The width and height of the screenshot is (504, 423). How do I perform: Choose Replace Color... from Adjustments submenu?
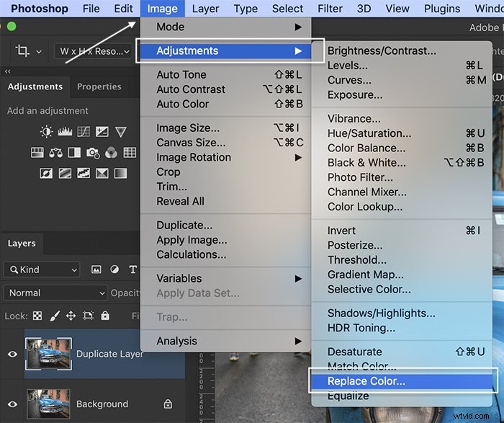402,381
